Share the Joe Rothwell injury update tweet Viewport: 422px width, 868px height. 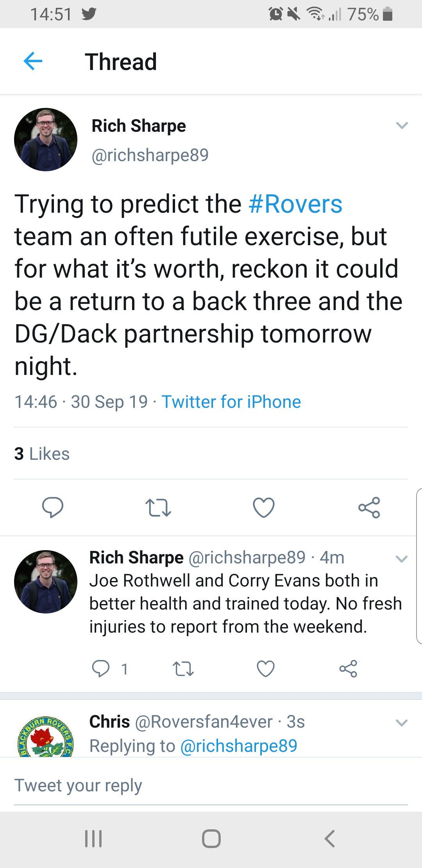tap(348, 668)
